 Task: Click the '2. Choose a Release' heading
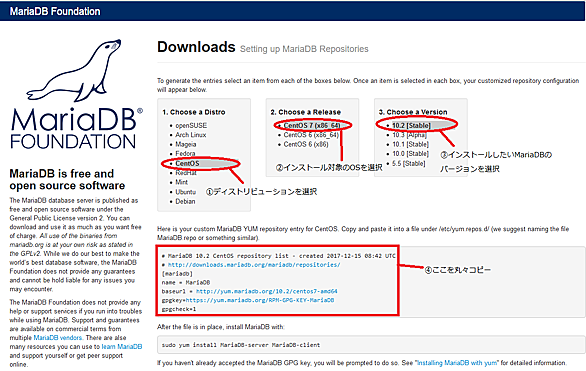point(306,112)
